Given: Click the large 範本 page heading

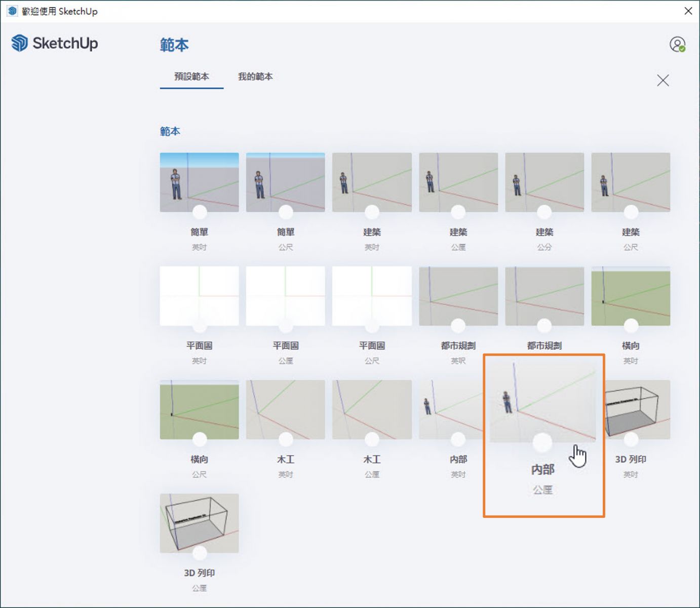Looking at the screenshot, I should pos(174,45).
